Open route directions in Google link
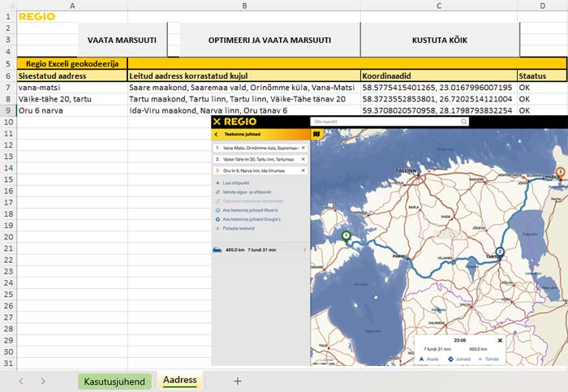The height and width of the screenshot is (392, 568). point(253,218)
